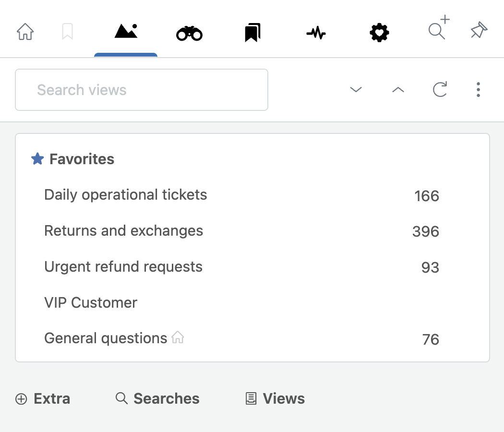Open the activity pulse icon

click(x=316, y=33)
